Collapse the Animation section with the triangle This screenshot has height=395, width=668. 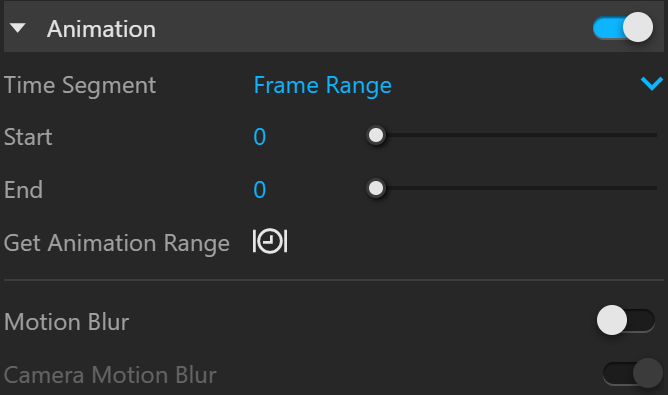pos(18,29)
